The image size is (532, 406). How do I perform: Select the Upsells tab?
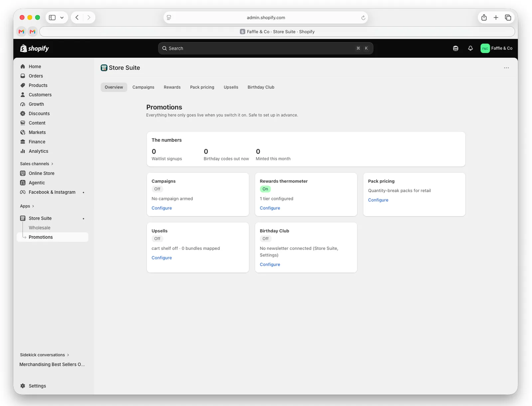pos(231,87)
